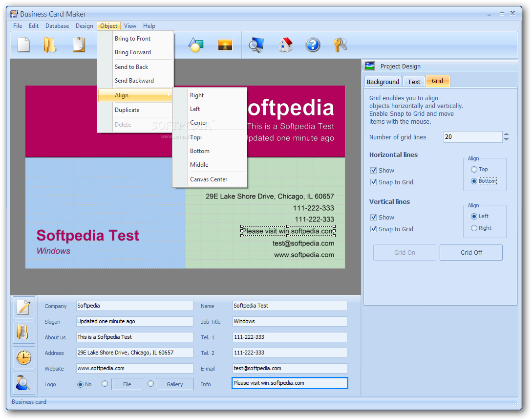532x420 pixels.
Task: Click the house home toolbar icon
Action: pos(285,45)
